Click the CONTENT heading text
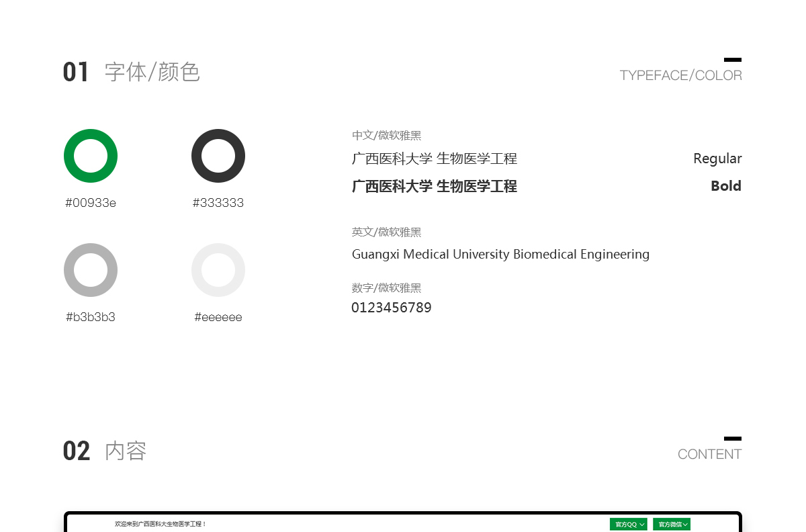Image resolution: width=806 pixels, height=532 pixels. click(709, 454)
